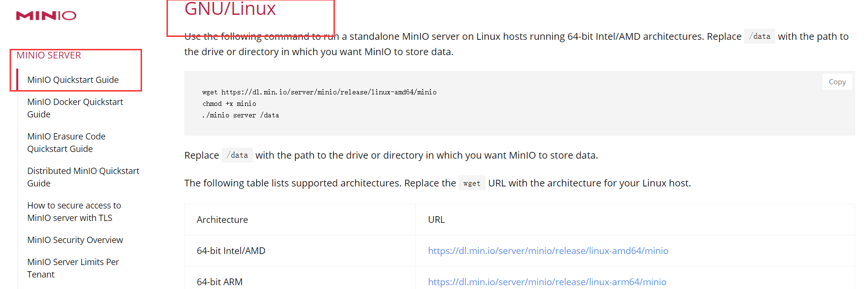The height and width of the screenshot is (289, 868).
Task: Select the MINIO SERVER section heading
Action: [x=48, y=55]
